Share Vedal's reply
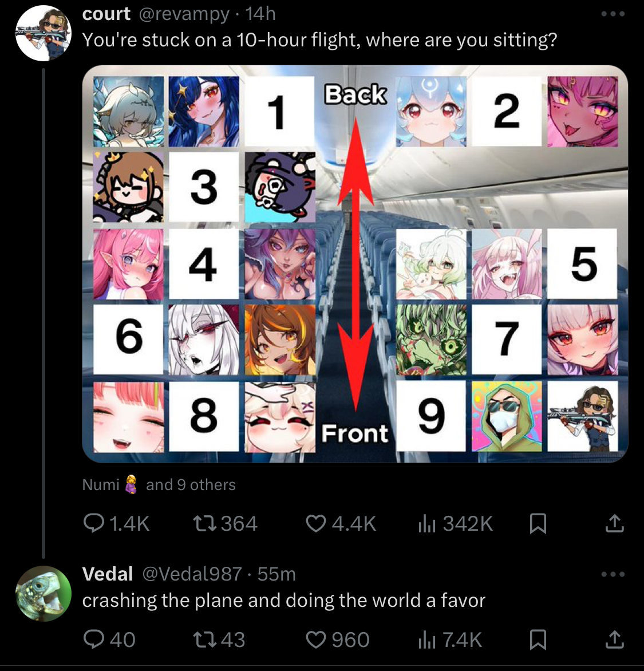The width and height of the screenshot is (644, 671). tap(614, 640)
